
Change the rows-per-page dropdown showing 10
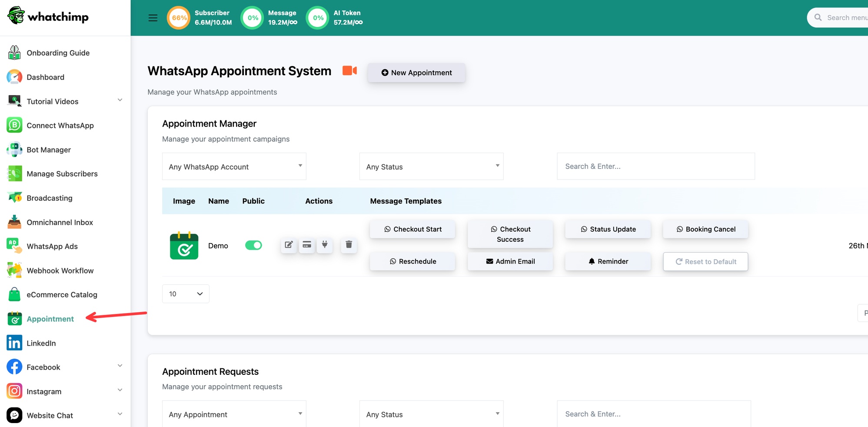pyautogui.click(x=186, y=294)
